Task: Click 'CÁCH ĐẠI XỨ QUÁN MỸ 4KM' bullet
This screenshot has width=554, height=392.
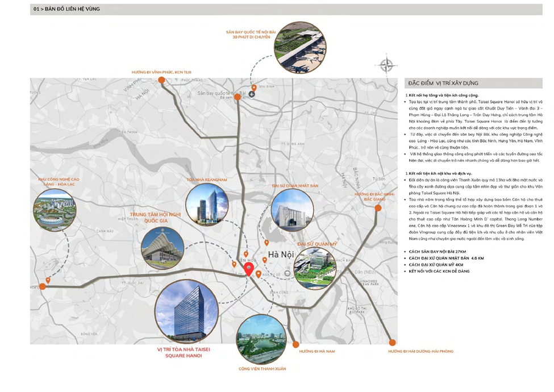Action: point(436,265)
